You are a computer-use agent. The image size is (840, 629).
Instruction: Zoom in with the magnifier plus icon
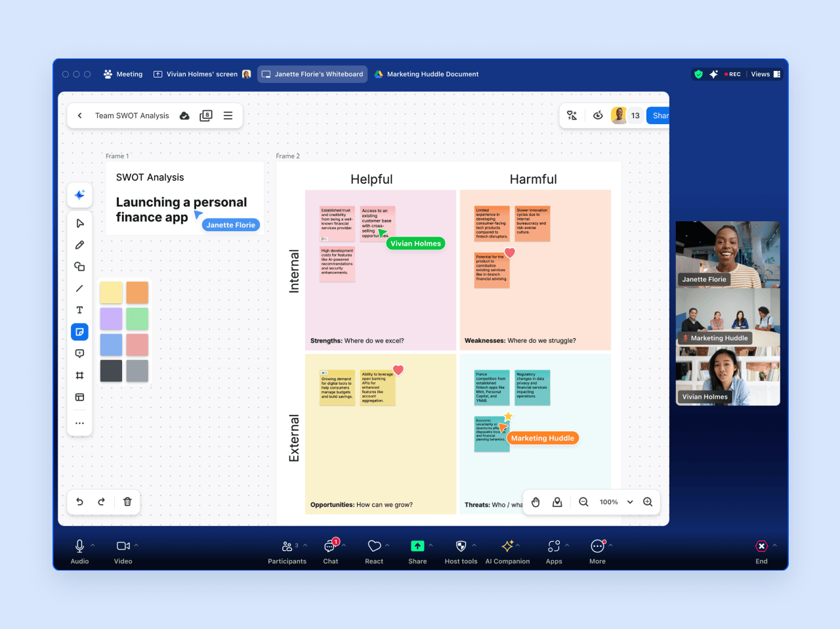click(x=648, y=502)
